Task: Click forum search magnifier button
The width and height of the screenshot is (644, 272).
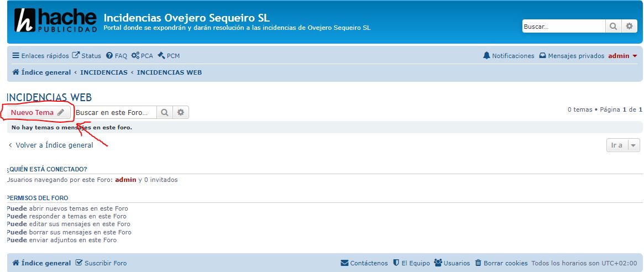Action: 165,113
